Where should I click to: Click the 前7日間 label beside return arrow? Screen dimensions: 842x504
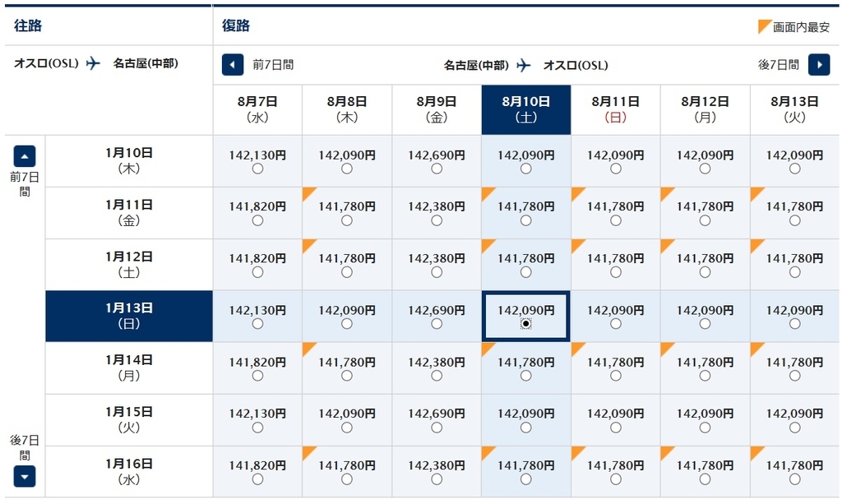click(x=273, y=65)
